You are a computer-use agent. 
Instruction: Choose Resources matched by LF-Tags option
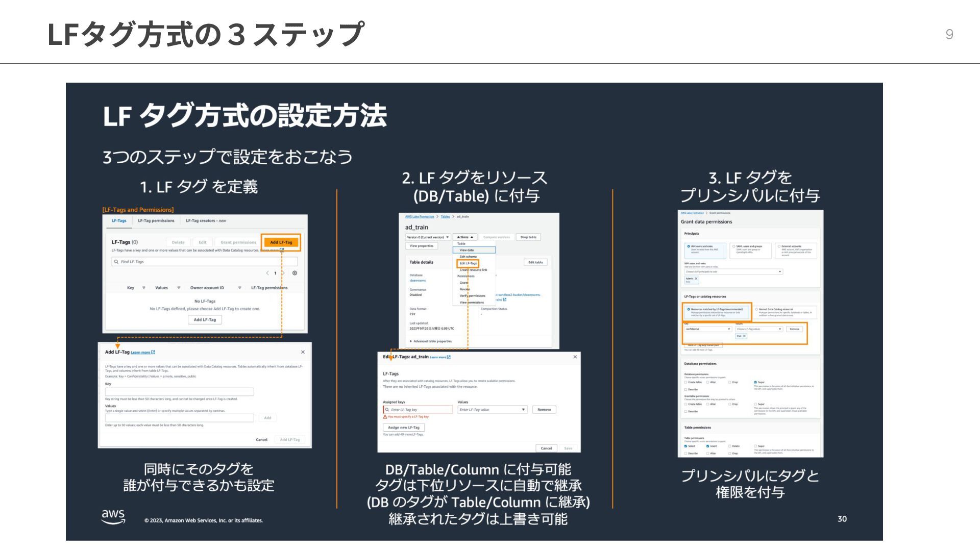(717, 312)
